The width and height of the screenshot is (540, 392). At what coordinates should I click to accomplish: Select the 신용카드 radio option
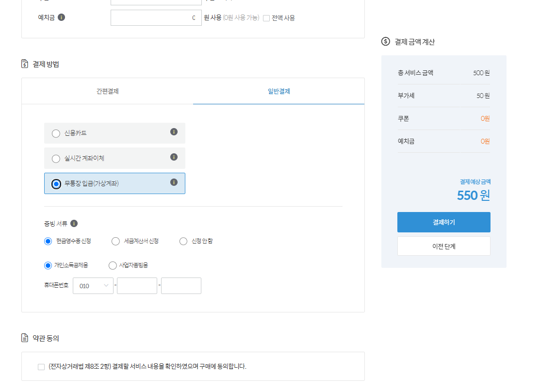tap(56, 133)
